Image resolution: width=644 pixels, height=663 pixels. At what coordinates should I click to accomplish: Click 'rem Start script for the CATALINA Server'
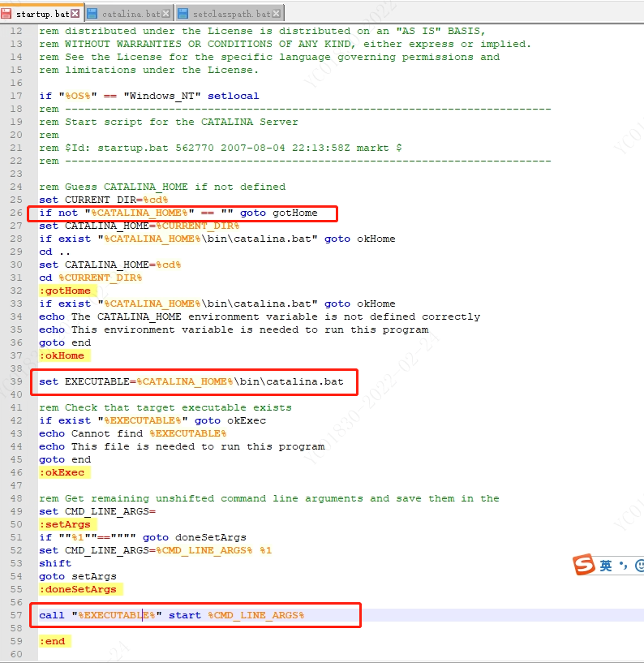[168, 122]
